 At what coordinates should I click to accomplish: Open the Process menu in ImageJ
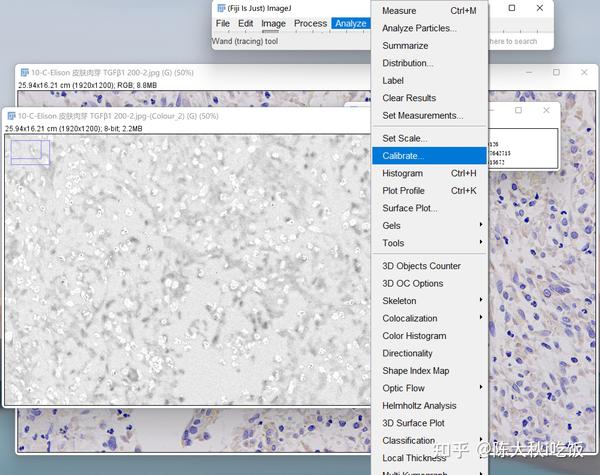[x=310, y=23]
